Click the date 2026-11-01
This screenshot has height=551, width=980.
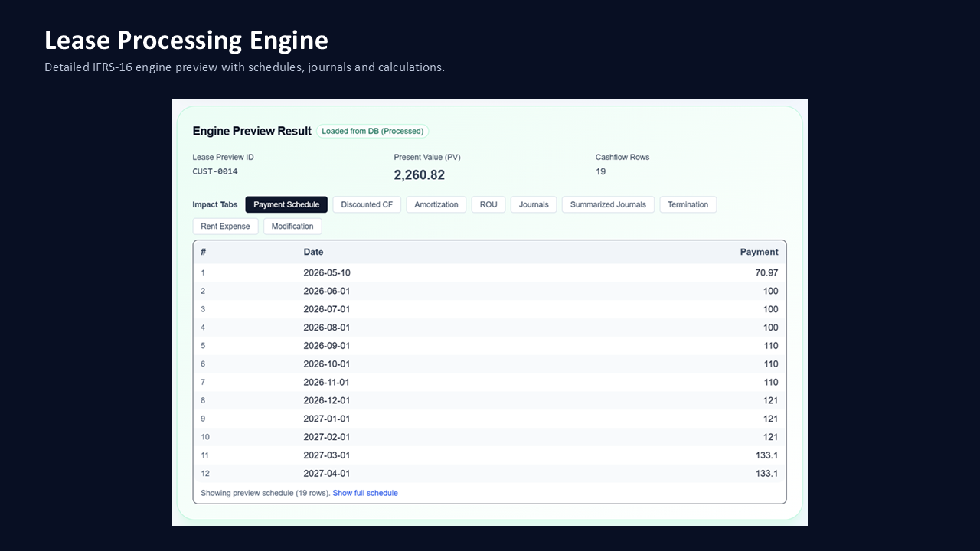(327, 382)
